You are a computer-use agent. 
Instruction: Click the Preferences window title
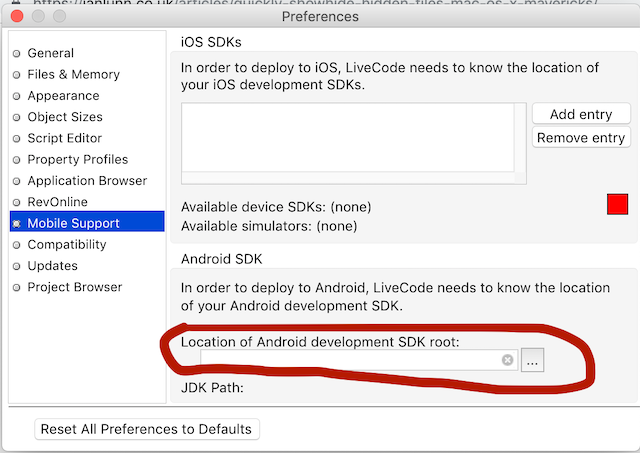point(320,16)
